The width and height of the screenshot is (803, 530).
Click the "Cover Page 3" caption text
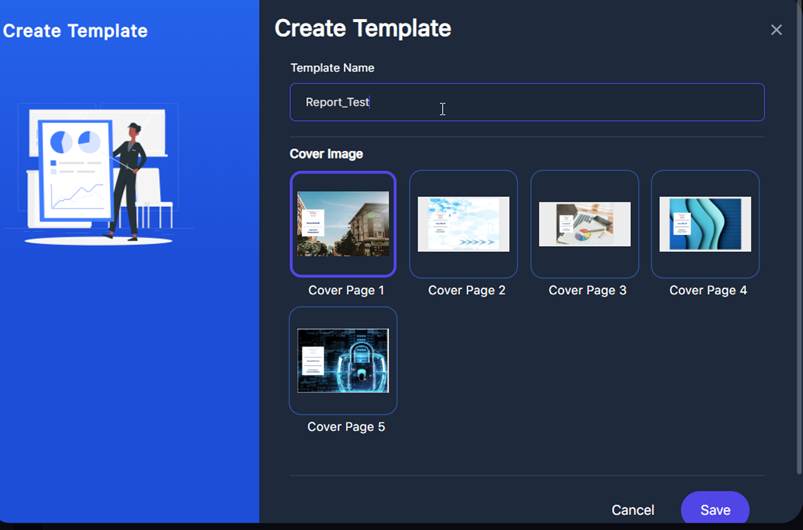[x=587, y=290]
